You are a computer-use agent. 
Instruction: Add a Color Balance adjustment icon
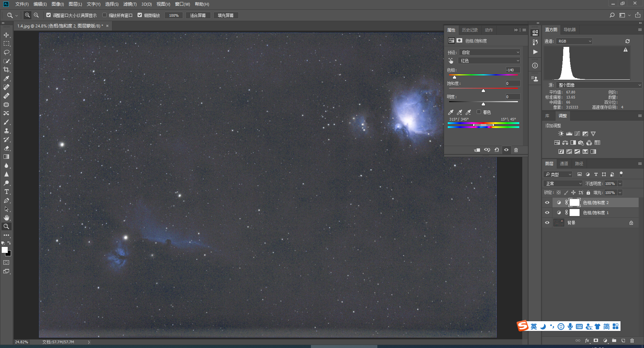565,143
